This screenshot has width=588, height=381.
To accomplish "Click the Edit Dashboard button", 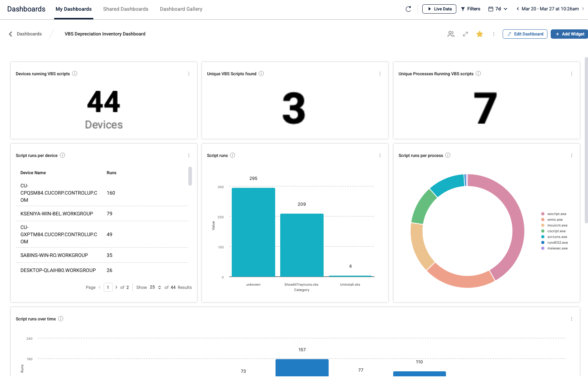I will [525, 34].
